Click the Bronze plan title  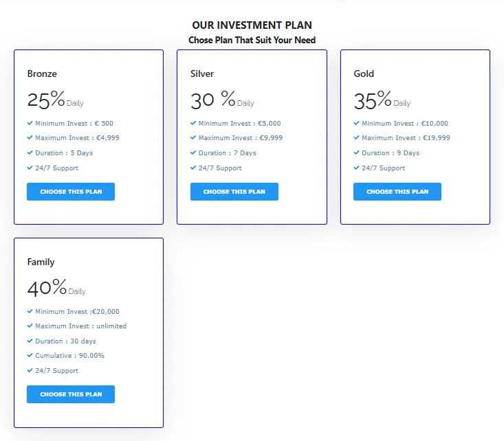click(x=42, y=73)
